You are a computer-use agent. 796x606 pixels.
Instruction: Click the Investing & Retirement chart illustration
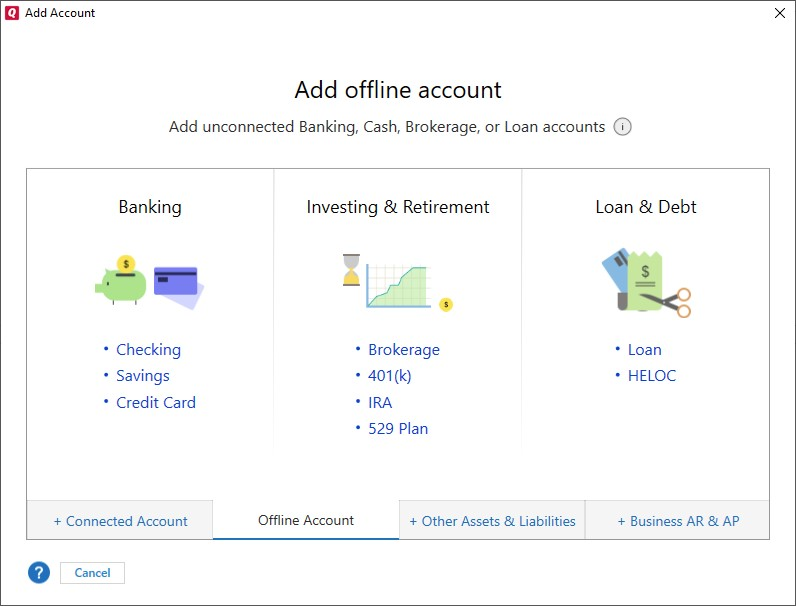coord(397,280)
